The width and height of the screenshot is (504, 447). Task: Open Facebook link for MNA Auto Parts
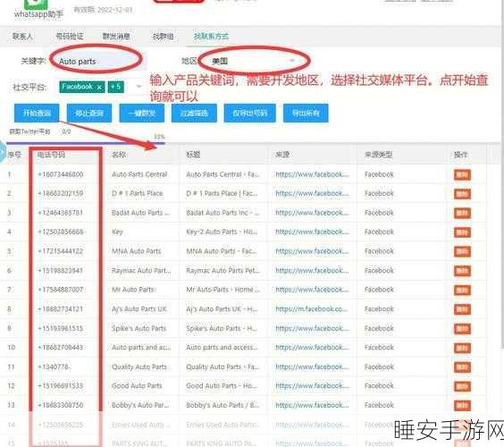[x=312, y=251]
